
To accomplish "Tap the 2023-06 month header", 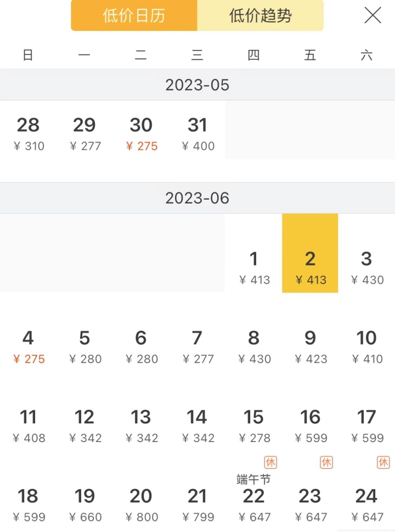I will [198, 198].
